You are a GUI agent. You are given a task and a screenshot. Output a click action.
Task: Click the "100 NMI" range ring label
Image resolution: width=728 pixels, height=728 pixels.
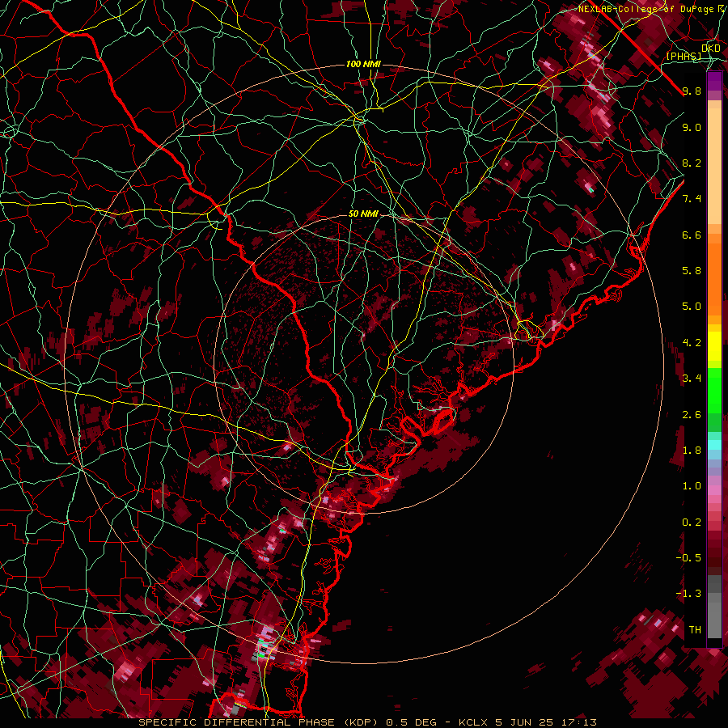click(363, 64)
